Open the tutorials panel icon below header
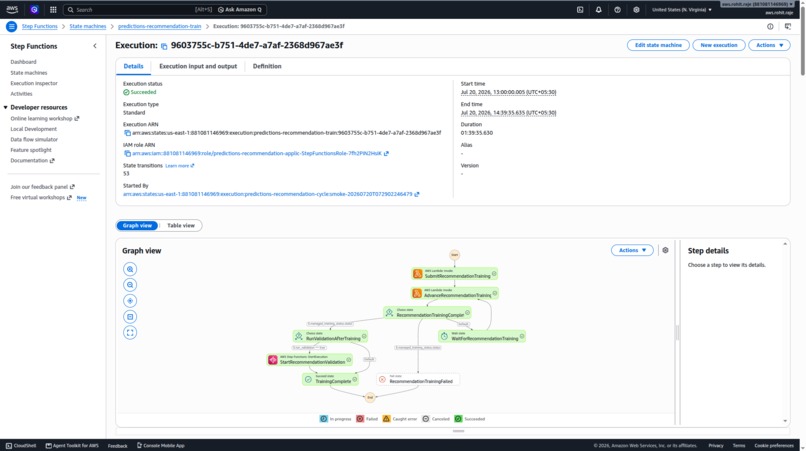 tap(787, 26)
